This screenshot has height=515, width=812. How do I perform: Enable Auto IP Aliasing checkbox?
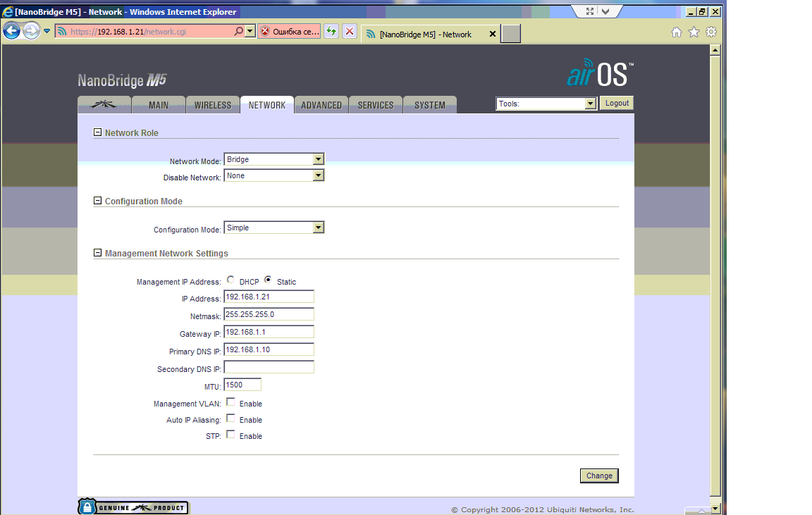point(230,418)
